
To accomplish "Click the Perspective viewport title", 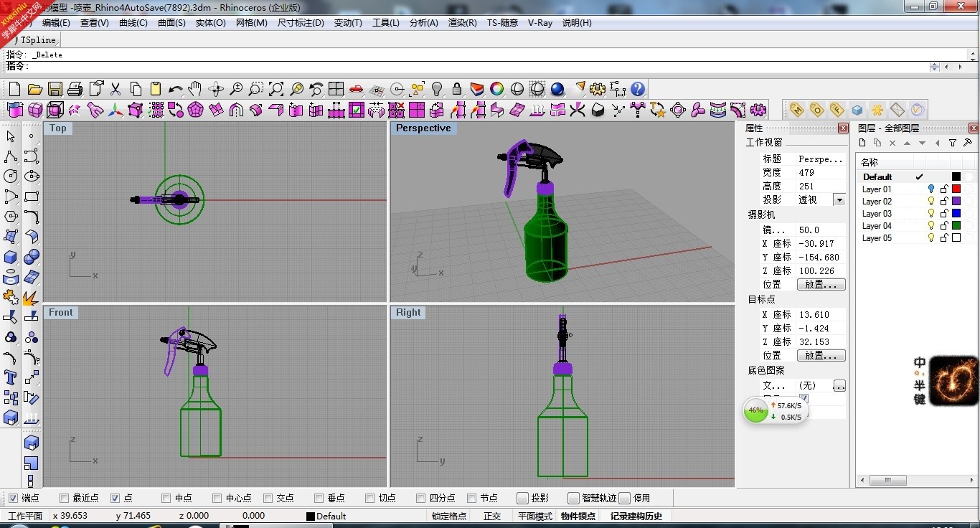I will [x=423, y=128].
